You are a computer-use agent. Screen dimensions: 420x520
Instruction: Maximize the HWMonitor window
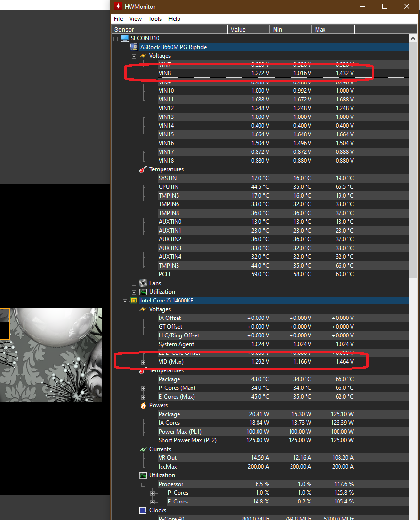click(385, 6)
